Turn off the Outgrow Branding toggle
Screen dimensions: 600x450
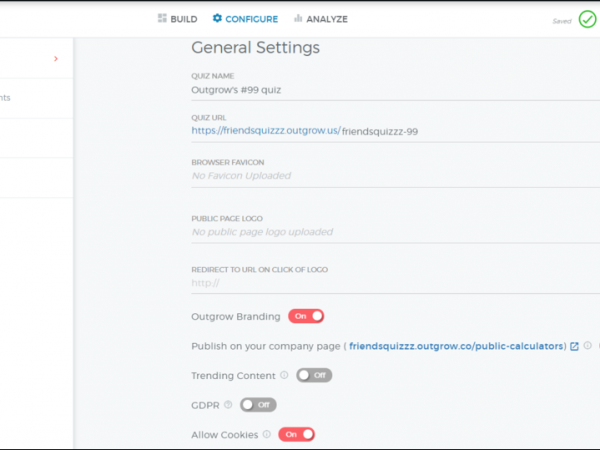pyautogui.click(x=306, y=316)
